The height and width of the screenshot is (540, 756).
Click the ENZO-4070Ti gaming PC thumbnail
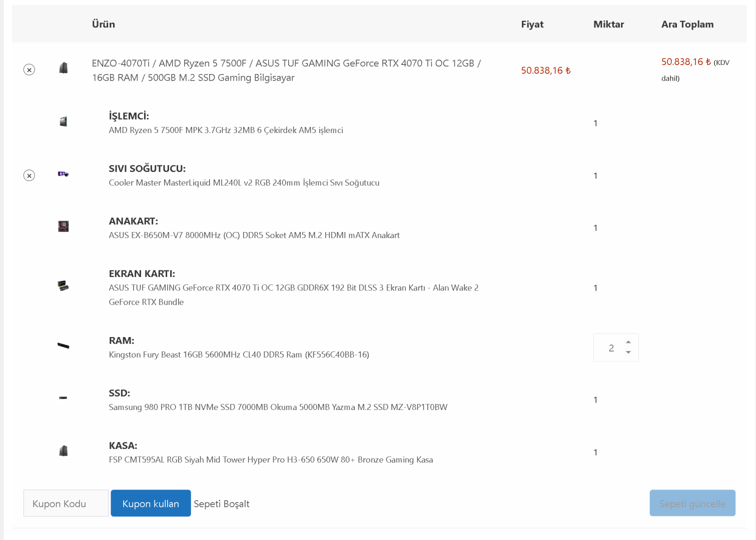coord(64,68)
